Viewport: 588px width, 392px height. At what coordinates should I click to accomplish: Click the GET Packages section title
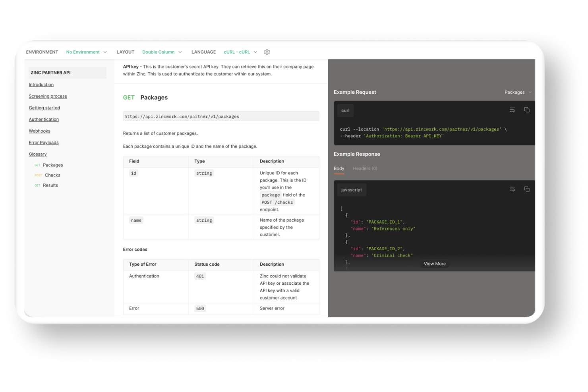145,97
